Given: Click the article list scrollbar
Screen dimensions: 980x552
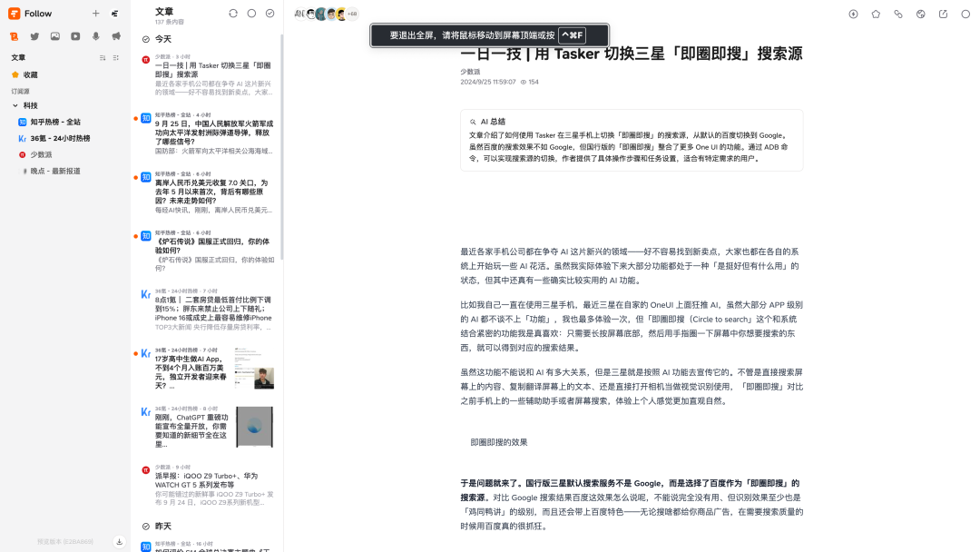Looking at the screenshot, I should coord(282,147).
